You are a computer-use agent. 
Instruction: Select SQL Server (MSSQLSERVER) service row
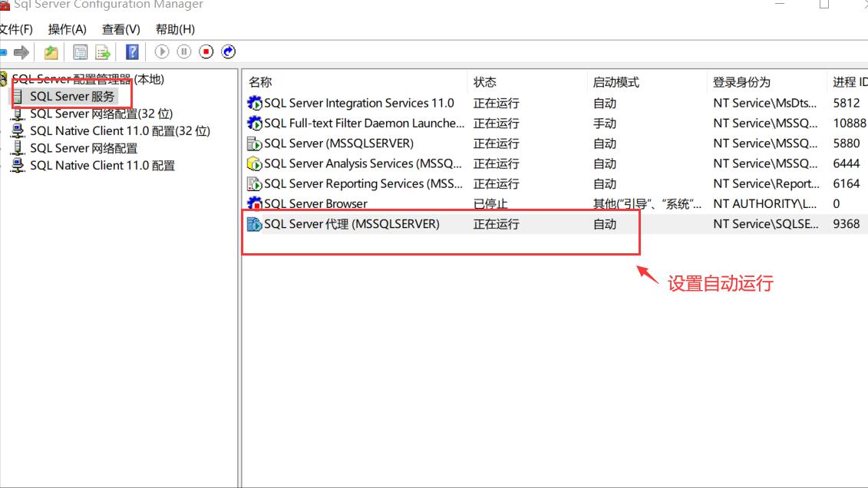pos(555,143)
